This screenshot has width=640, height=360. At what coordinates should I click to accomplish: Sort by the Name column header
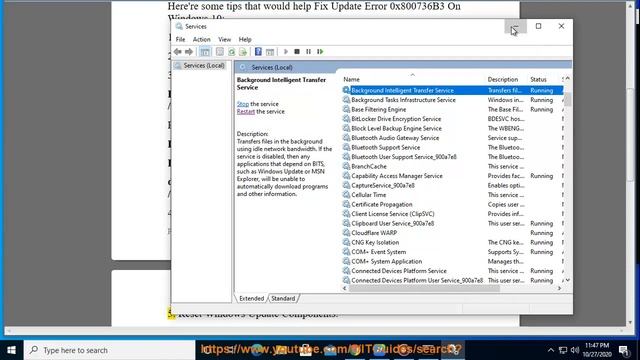pyautogui.click(x=412, y=79)
